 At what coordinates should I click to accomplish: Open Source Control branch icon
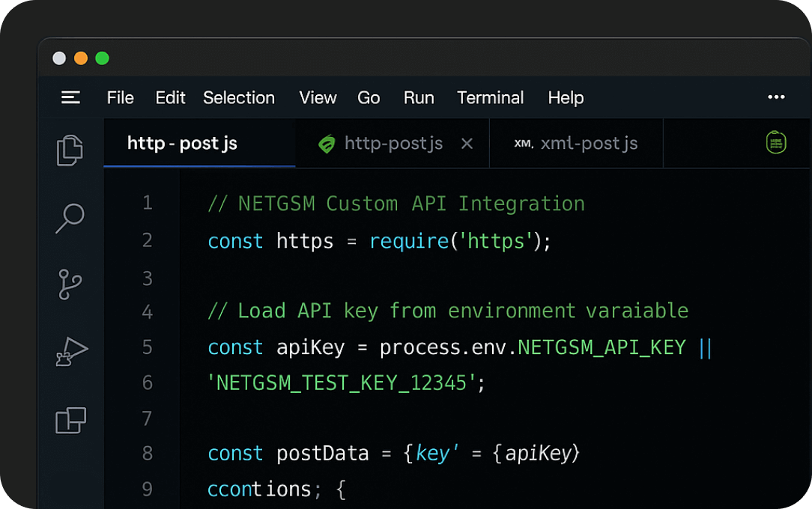coord(70,284)
